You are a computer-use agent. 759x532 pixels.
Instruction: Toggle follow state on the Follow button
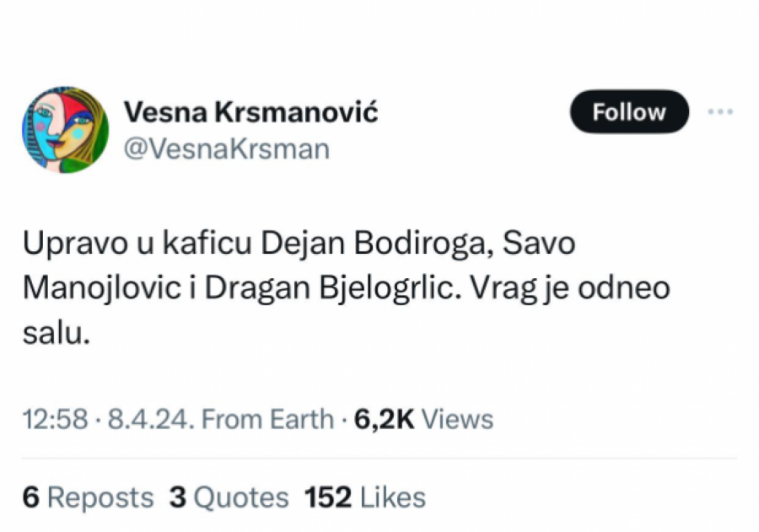[x=627, y=111]
